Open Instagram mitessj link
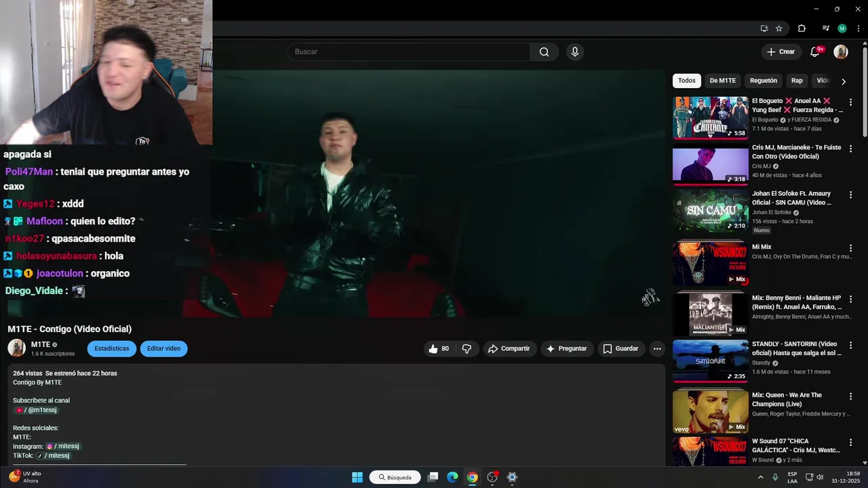 [63, 446]
